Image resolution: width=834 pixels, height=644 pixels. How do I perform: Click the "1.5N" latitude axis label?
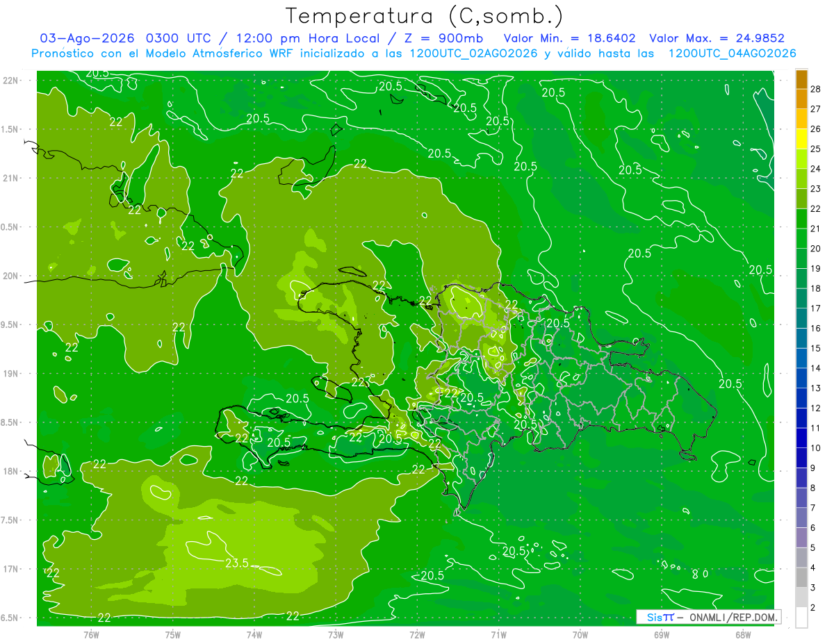10,129
